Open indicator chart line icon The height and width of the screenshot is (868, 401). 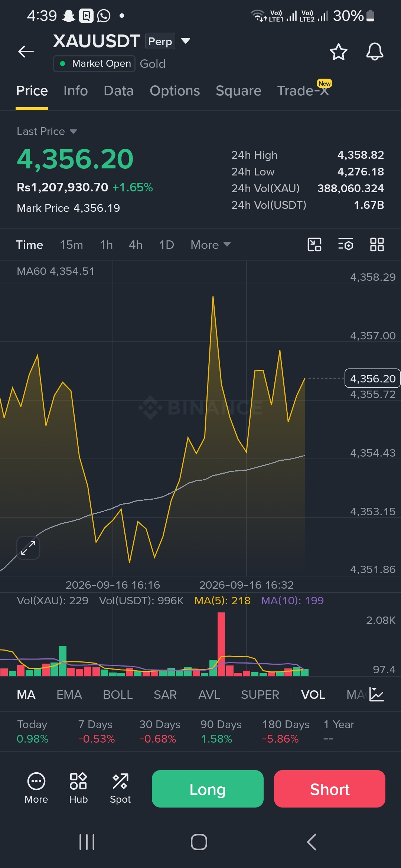376,694
